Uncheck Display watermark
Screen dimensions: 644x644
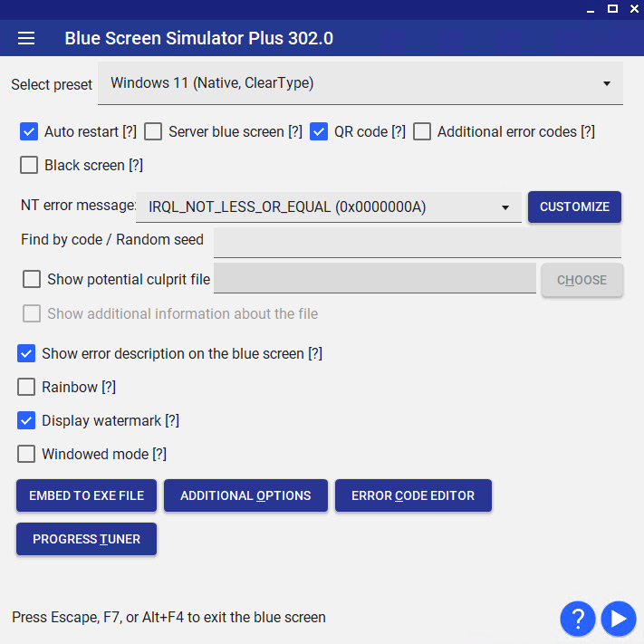(x=26, y=420)
